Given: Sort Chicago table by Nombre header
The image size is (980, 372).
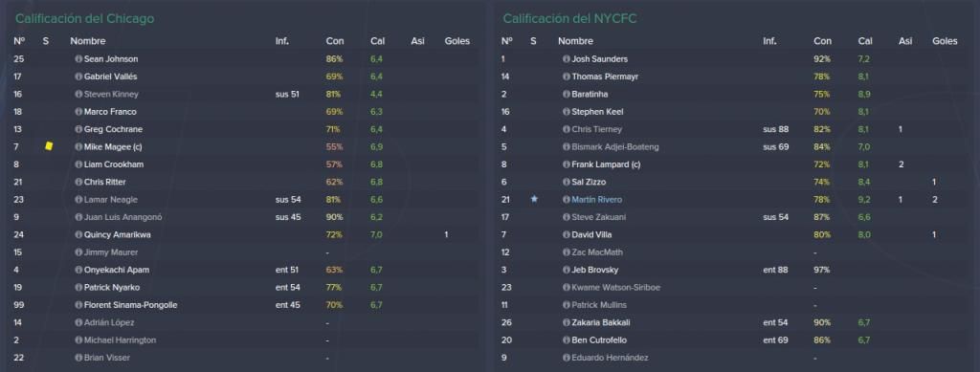Looking at the screenshot, I should pos(87,41).
